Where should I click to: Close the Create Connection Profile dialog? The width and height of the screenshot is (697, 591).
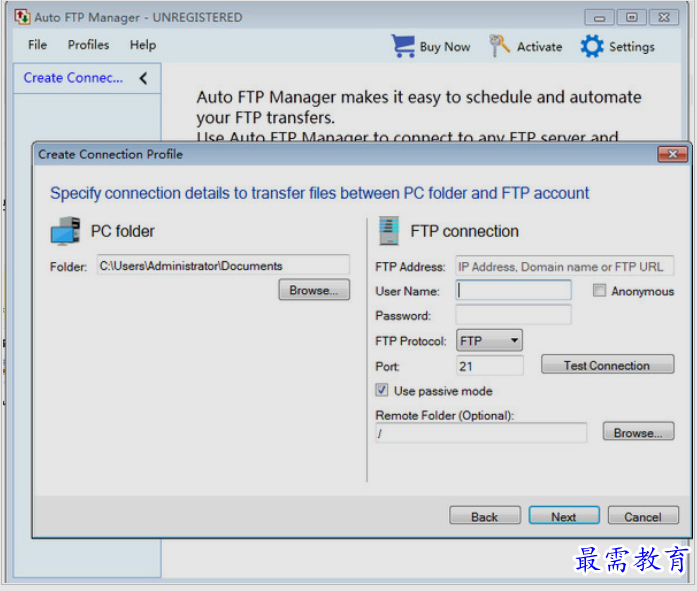673,154
